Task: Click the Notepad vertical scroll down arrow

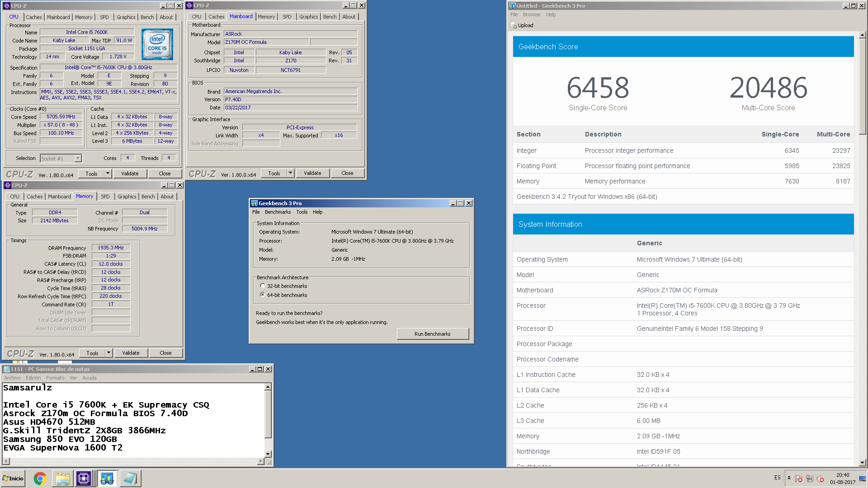Action: coord(268,454)
